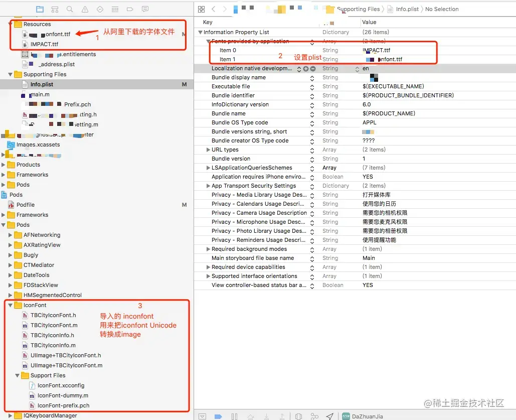
Task: Expand the URL types array
Action: pos(208,150)
